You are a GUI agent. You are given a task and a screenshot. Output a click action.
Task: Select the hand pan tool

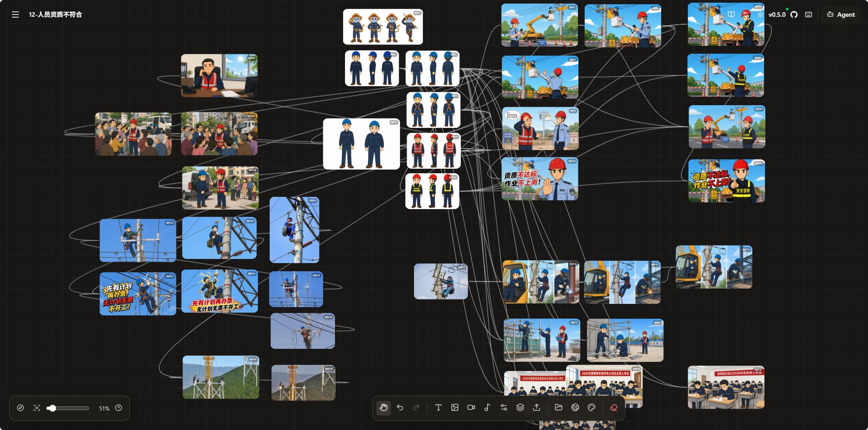coord(384,407)
